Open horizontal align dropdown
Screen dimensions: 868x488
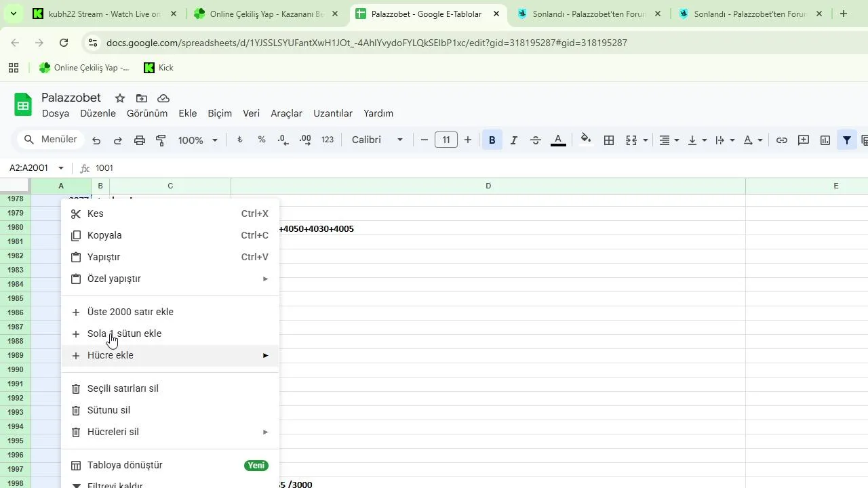[669, 140]
